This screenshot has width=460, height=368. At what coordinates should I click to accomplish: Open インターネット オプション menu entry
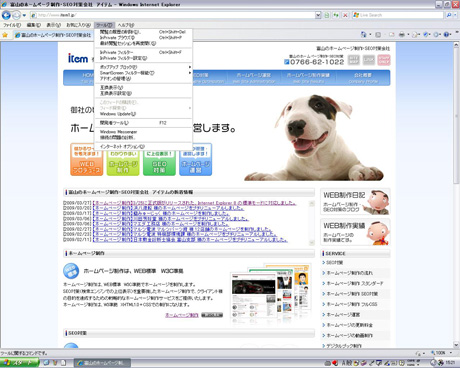click(x=143, y=146)
